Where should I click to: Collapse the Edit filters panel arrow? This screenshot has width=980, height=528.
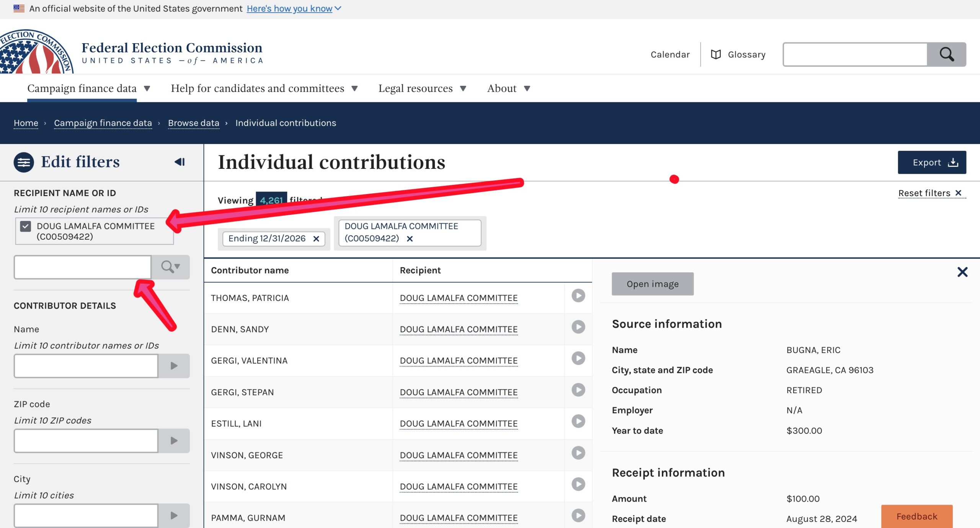180,162
